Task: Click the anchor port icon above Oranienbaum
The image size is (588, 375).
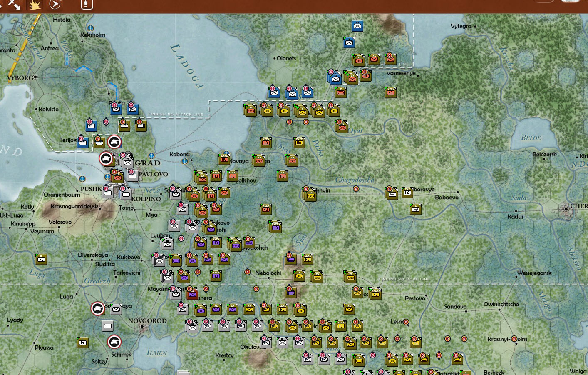Action: (82, 179)
